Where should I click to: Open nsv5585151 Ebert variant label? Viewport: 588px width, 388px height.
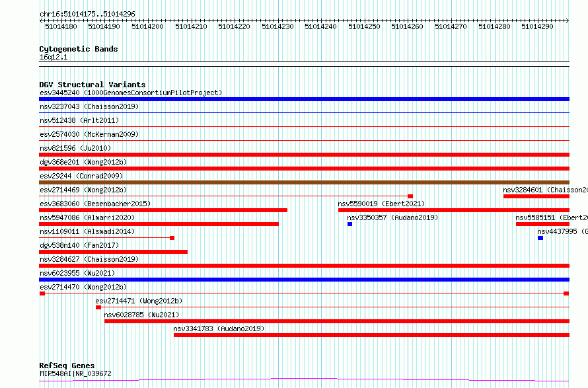click(552, 217)
